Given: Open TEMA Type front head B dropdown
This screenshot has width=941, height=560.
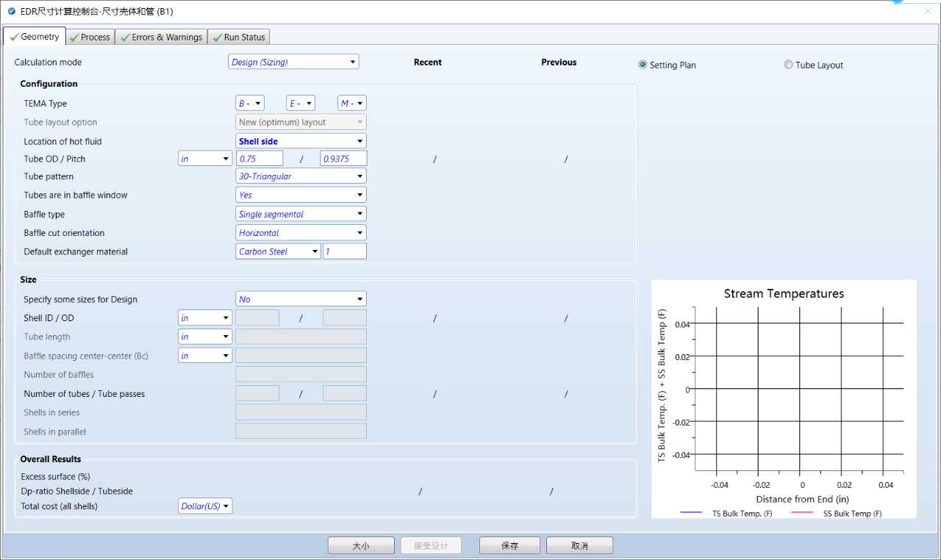Looking at the screenshot, I should pyautogui.click(x=250, y=104).
